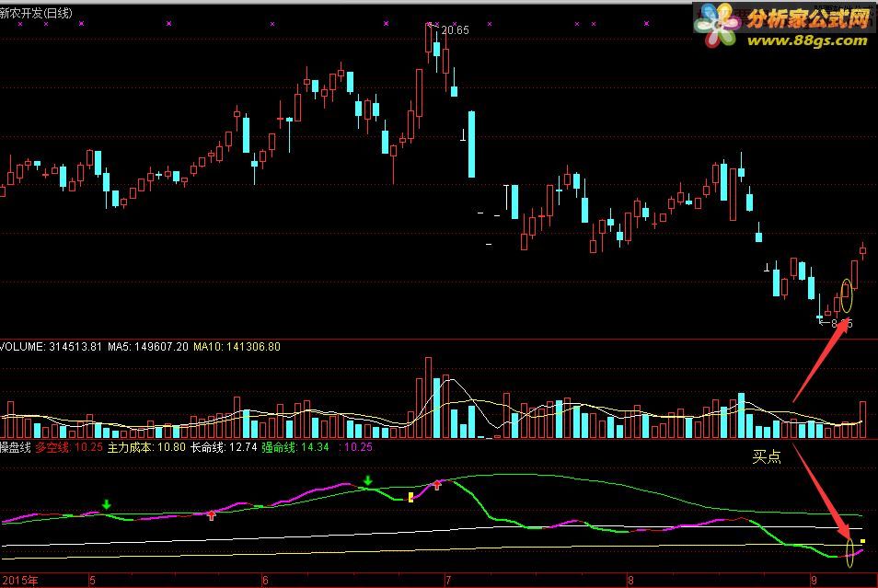Screen dimensions: 878x588
Task: Click red up-arrow signal between months 5 and 6
Action: (x=211, y=515)
